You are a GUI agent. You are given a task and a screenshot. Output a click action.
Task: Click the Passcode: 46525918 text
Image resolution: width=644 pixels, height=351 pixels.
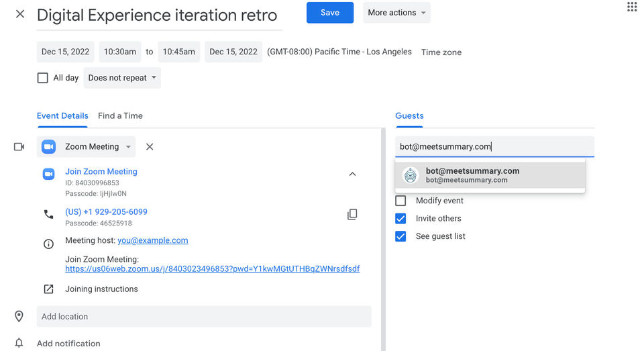click(x=99, y=223)
